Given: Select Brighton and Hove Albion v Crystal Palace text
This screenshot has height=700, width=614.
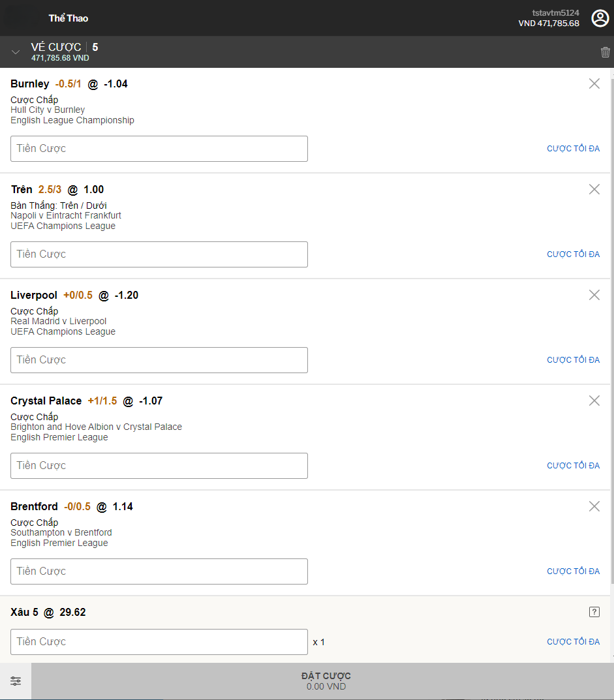Looking at the screenshot, I should [x=96, y=427].
